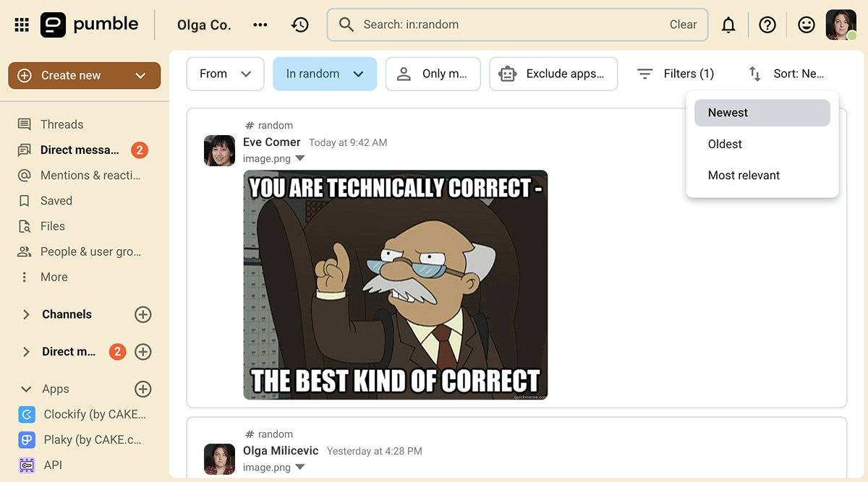Open Threads in the sidebar
Viewport: 868px width, 482px height.
61,124
